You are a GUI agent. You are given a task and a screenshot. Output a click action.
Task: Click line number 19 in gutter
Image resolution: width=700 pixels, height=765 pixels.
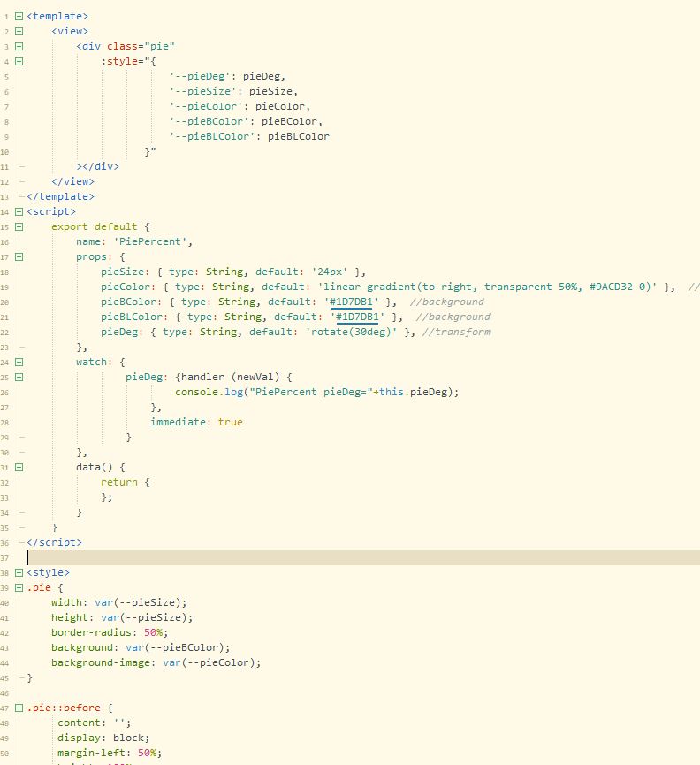[x=5, y=287]
